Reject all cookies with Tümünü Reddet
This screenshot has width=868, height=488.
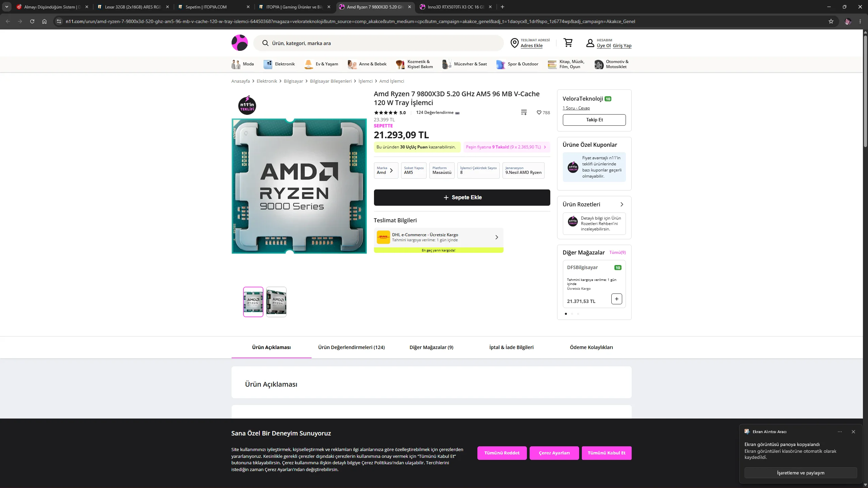[x=502, y=453]
